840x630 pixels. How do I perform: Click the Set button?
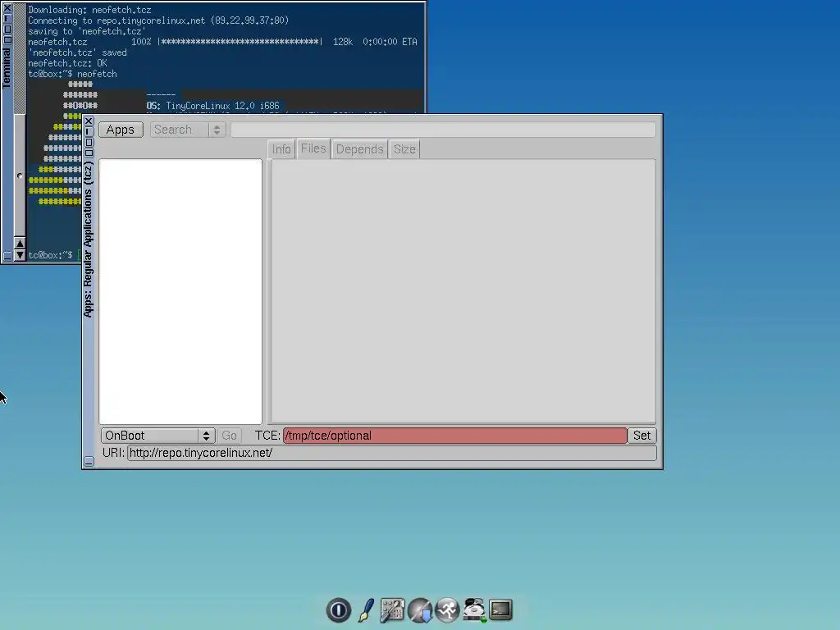point(641,436)
